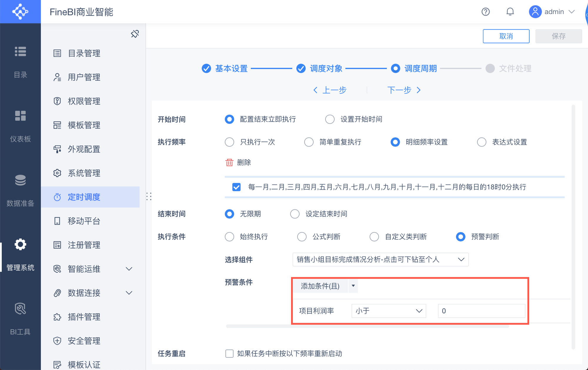Screen dimensions: 588x370
Task: Click the warning threshold value input field
Action: (481, 311)
